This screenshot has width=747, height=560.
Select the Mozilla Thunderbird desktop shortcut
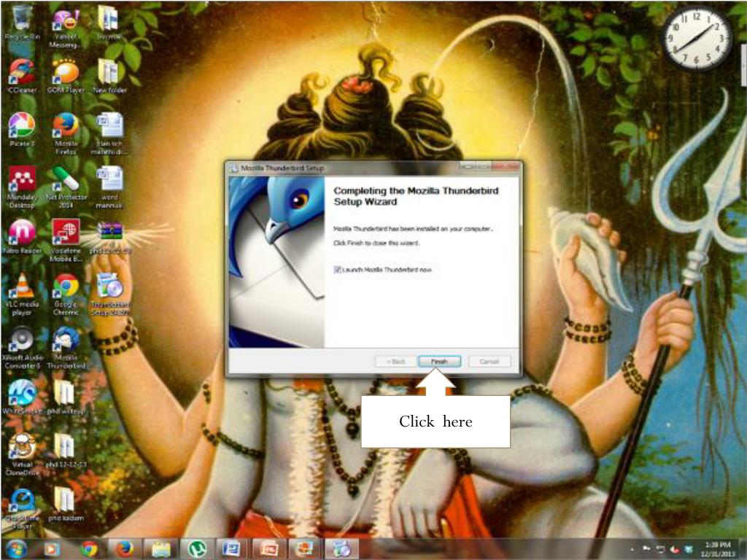66,348
